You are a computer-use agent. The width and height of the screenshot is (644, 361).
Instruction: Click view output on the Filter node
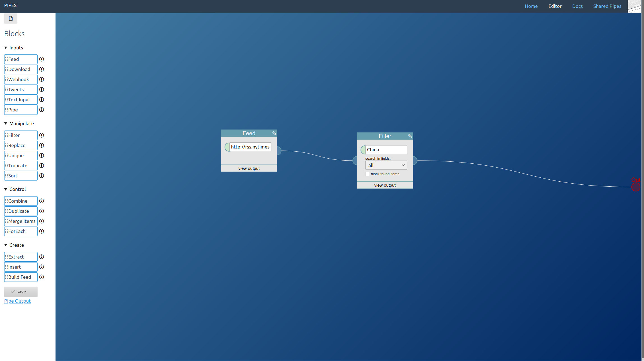click(x=385, y=185)
